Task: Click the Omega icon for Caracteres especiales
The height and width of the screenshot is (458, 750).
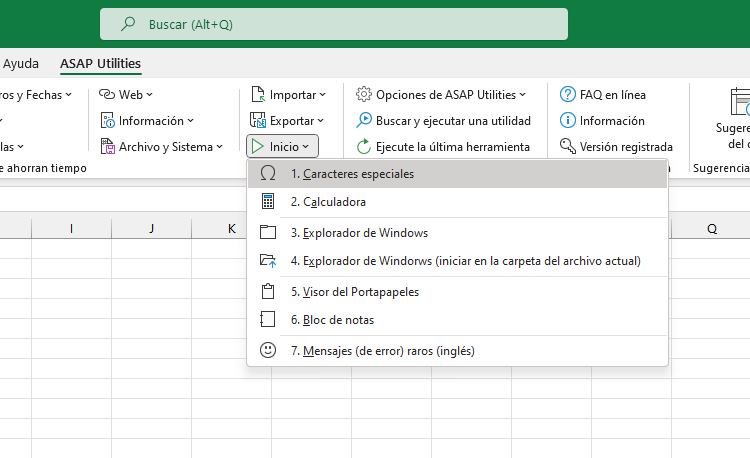Action: tap(268, 173)
